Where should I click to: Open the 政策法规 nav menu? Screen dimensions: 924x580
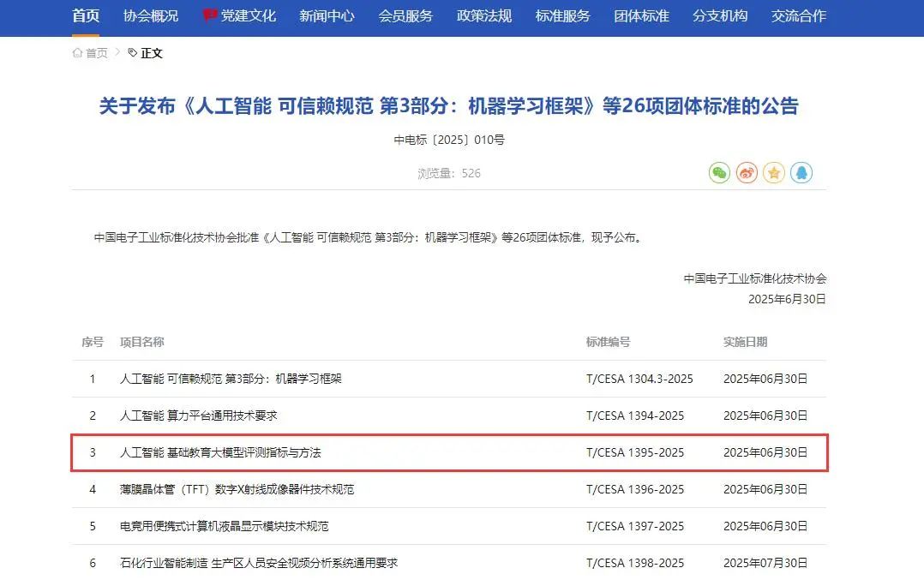coord(483,16)
